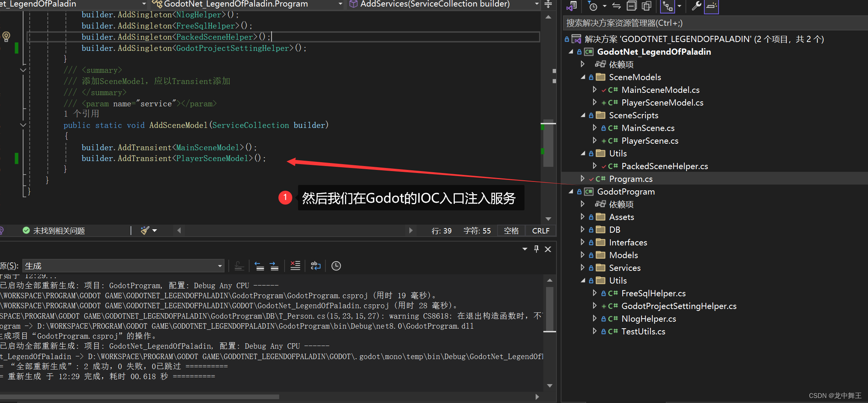The width and height of the screenshot is (868, 403).
Task: Click the line 39 position indicator
Action: tap(441, 231)
